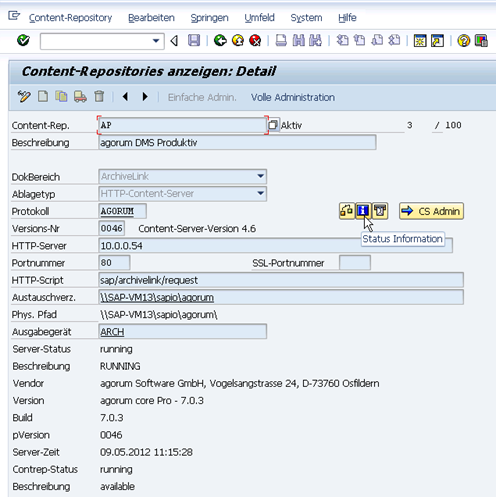Screen dimensions: 496x497
Task: Click the green checkmark Enter icon
Action: coord(23,41)
